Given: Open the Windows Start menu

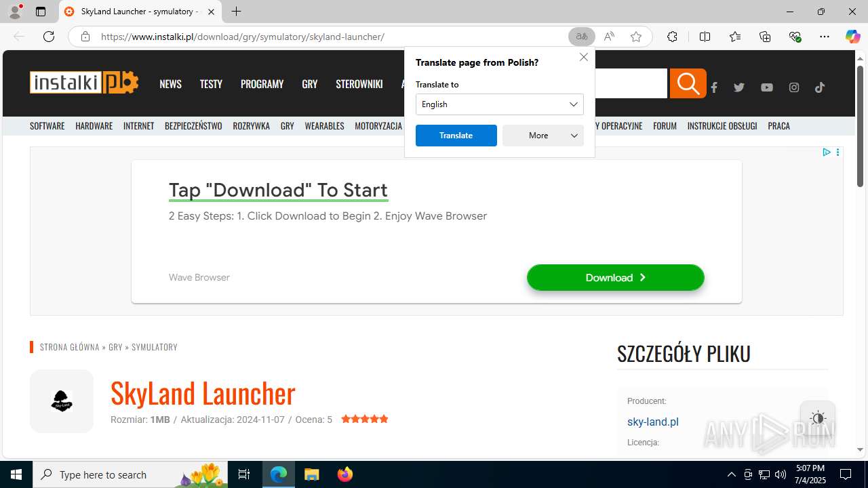Looking at the screenshot, I should tap(16, 474).
